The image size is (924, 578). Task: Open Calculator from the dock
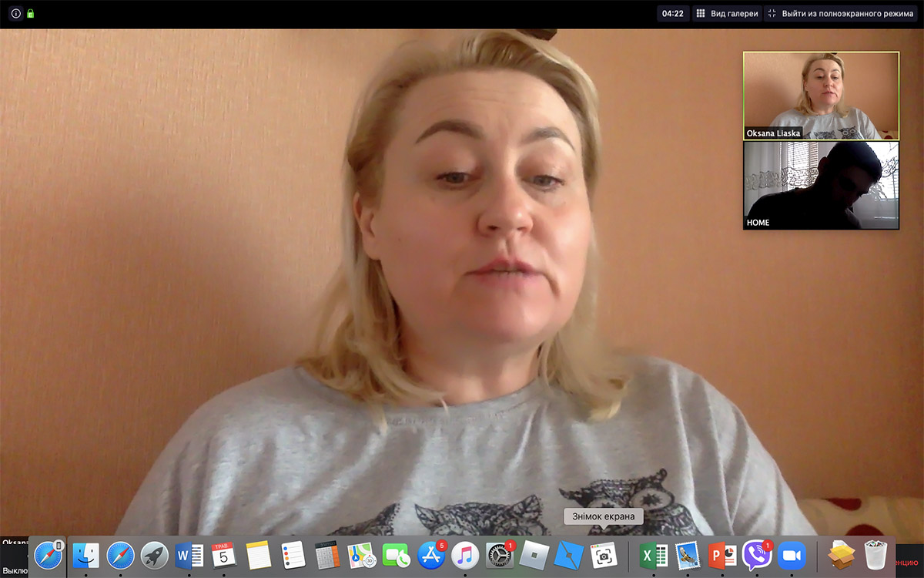point(327,555)
